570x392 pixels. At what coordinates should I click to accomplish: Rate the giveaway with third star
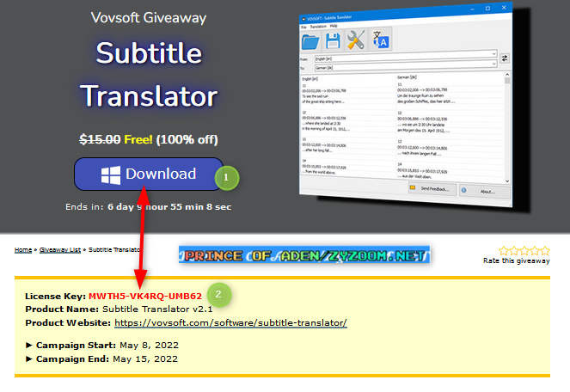tap(524, 250)
